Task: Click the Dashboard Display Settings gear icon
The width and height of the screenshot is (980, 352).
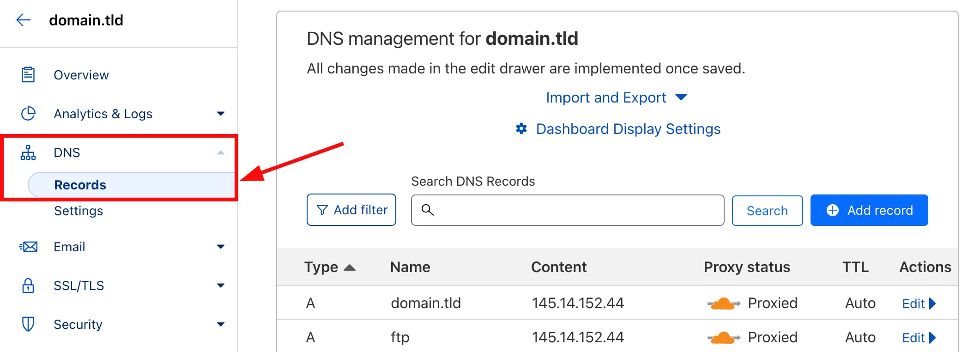Action: [521, 129]
